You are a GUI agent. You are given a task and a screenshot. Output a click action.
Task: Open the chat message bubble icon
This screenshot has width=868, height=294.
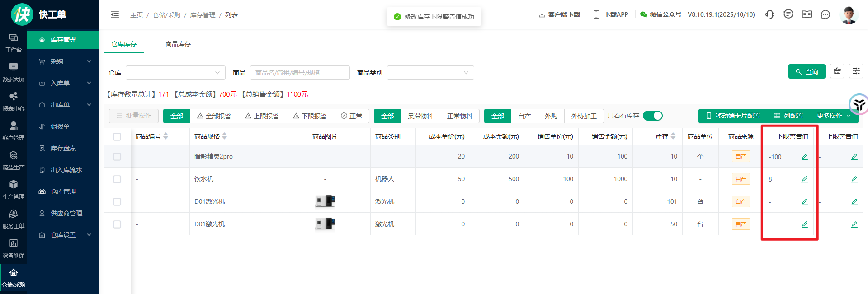825,14
